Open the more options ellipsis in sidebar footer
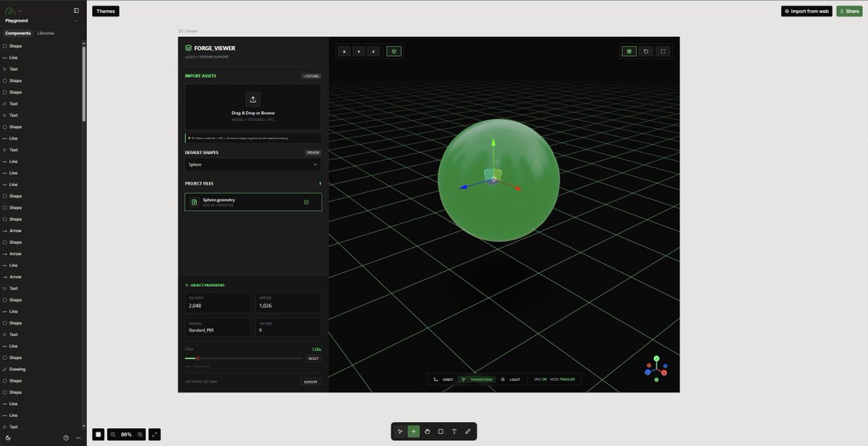868x446 pixels. click(x=78, y=437)
